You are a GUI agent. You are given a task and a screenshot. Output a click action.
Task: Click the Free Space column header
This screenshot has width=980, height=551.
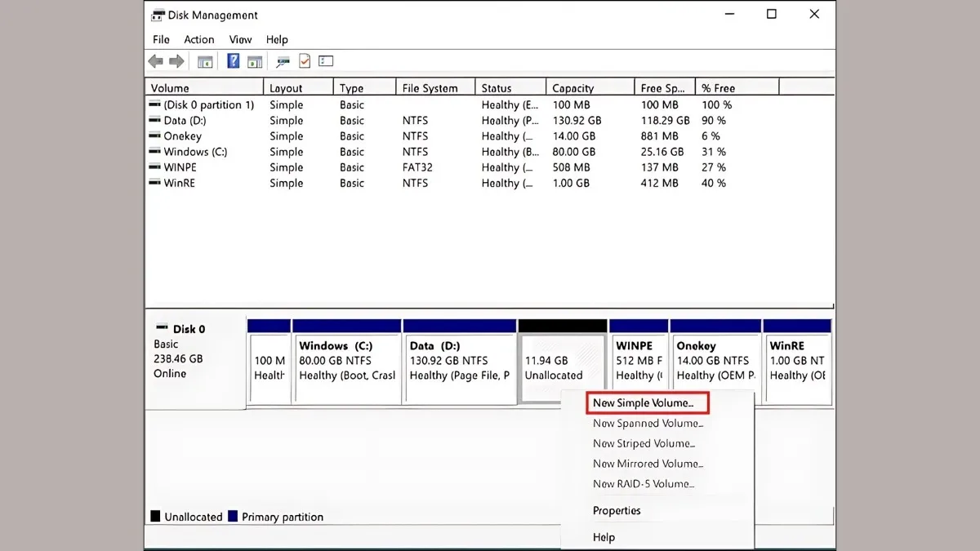tap(663, 87)
